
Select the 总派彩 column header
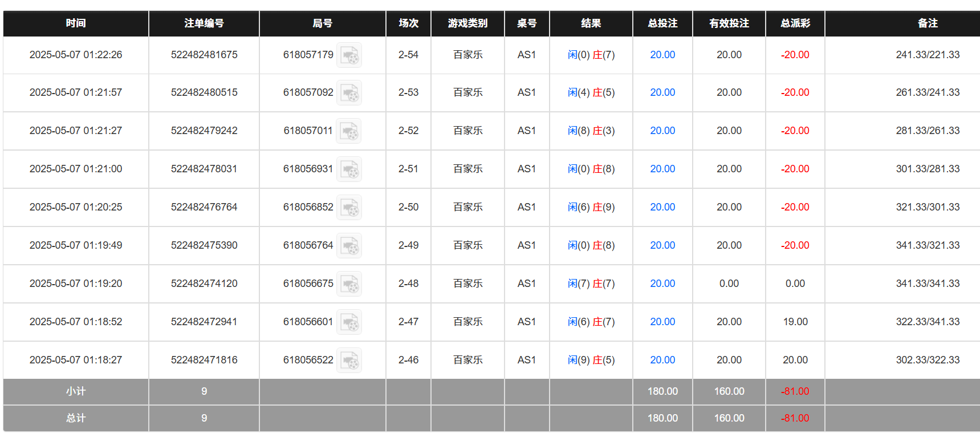pos(795,23)
